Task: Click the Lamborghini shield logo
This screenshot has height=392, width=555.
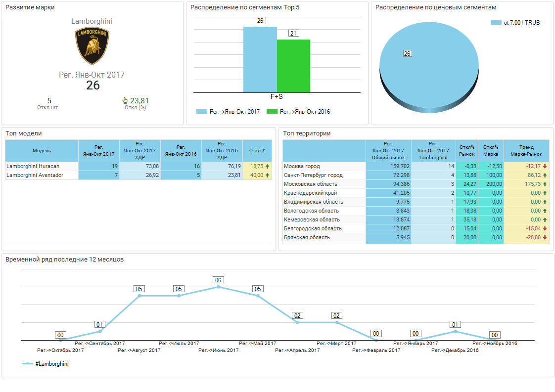Action: point(92,46)
